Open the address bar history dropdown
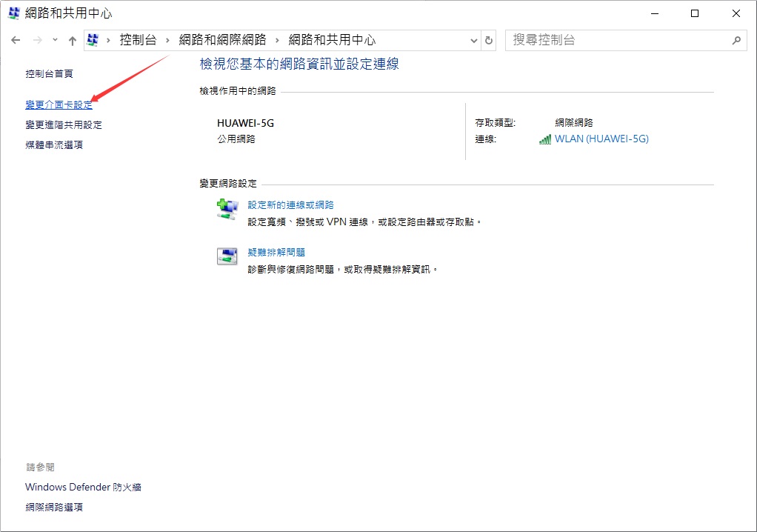The image size is (757, 532). [x=473, y=41]
